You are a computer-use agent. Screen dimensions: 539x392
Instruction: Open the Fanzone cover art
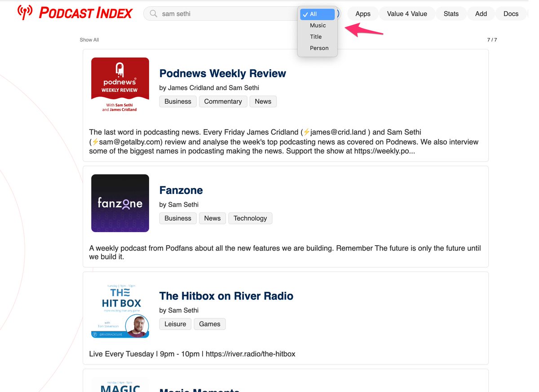(120, 203)
